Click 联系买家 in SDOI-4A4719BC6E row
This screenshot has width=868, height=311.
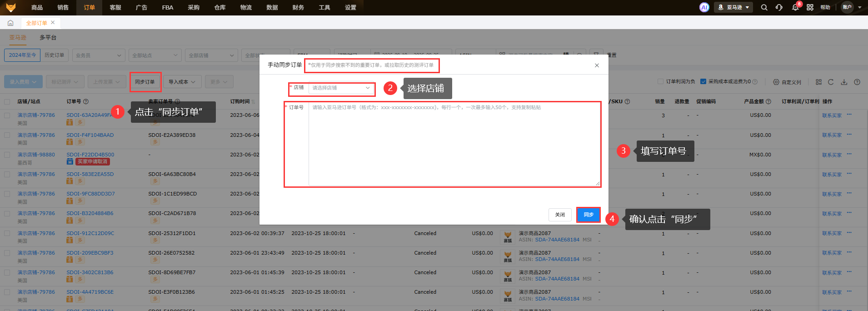pos(832,292)
